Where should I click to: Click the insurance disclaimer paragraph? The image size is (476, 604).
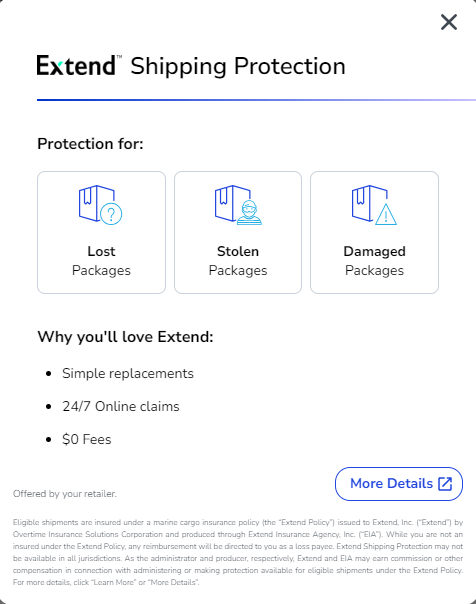[238, 552]
